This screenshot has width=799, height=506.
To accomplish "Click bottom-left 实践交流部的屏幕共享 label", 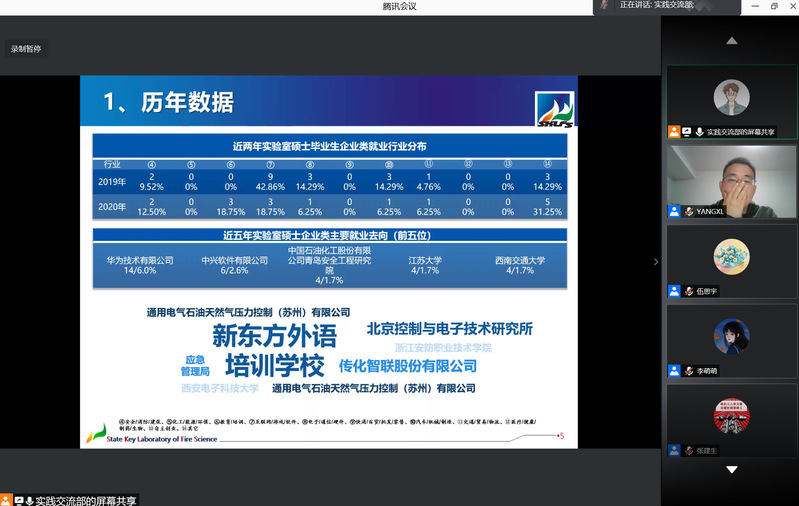I will click(x=86, y=501).
